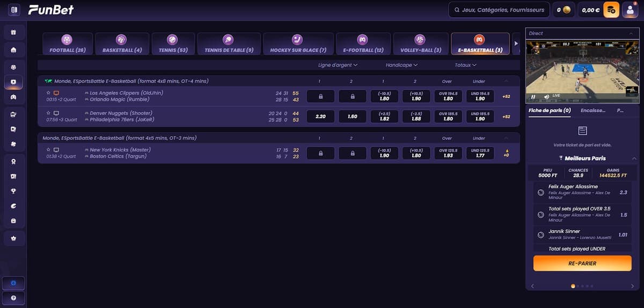Star the New York Knicks match
Viewport: 644px width, 308px height.
[48, 150]
